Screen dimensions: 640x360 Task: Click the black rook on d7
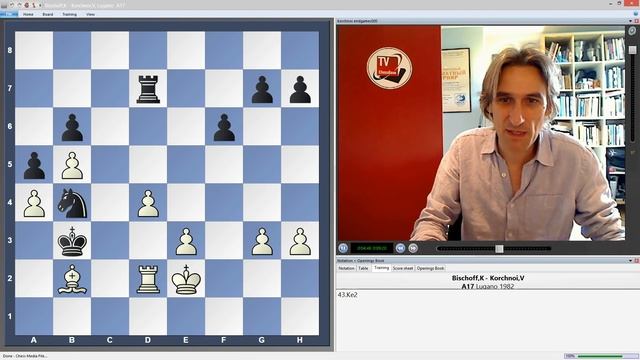148,89
